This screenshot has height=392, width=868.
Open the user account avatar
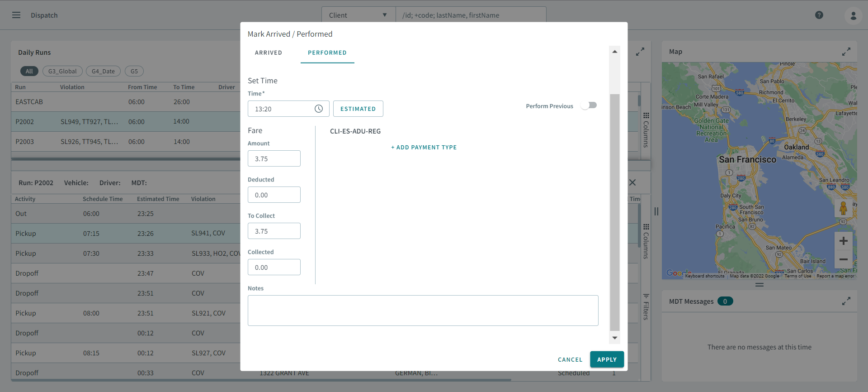pyautogui.click(x=853, y=15)
